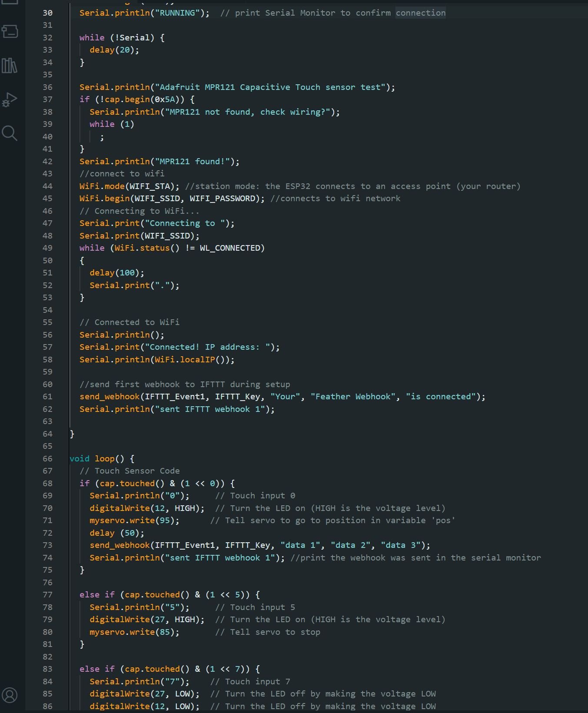
Task: Click "MPR121 not found, check wiring?" string
Action: [x=248, y=112]
